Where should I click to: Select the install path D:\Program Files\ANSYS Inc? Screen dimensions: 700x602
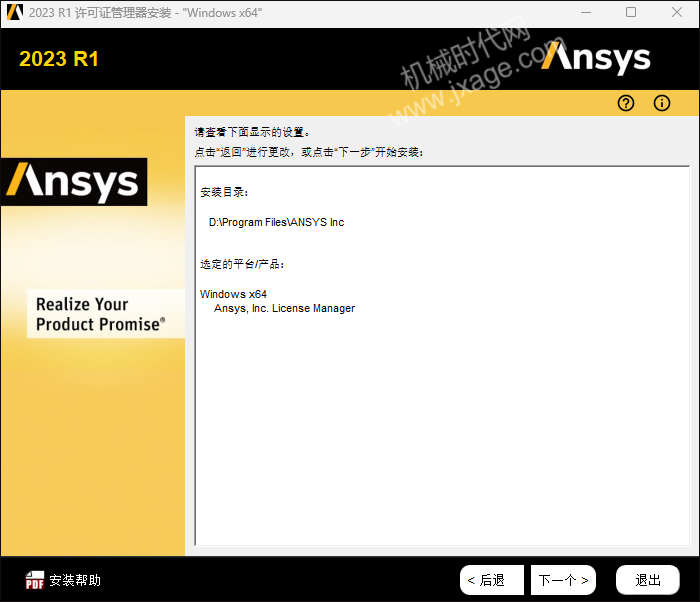coord(276,222)
